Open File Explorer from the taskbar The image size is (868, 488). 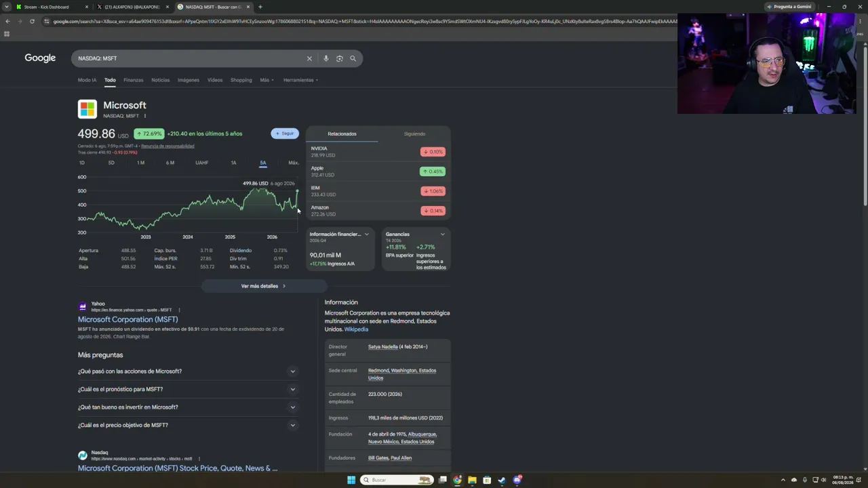pyautogui.click(x=472, y=480)
